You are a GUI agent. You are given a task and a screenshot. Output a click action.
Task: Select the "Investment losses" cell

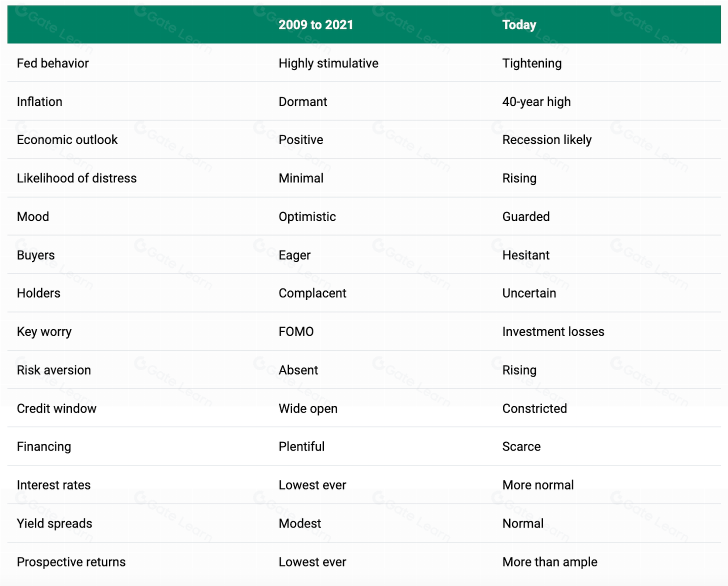point(553,332)
